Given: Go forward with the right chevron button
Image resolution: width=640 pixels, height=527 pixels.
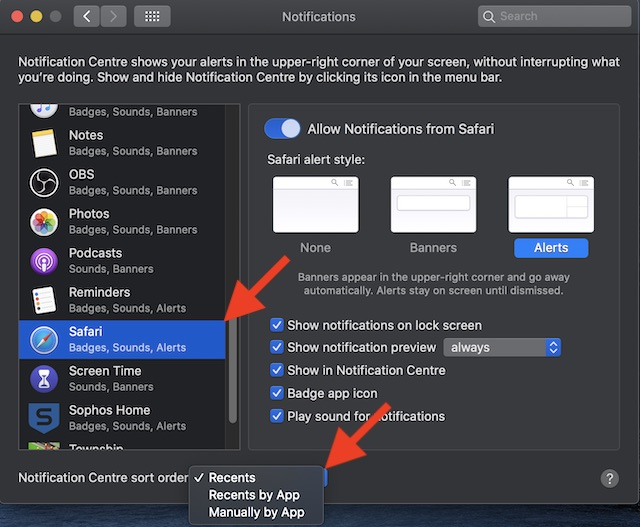Looking at the screenshot, I should (x=113, y=16).
